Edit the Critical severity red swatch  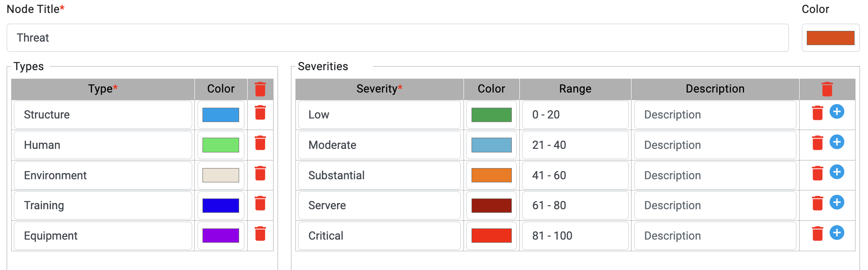pos(491,236)
